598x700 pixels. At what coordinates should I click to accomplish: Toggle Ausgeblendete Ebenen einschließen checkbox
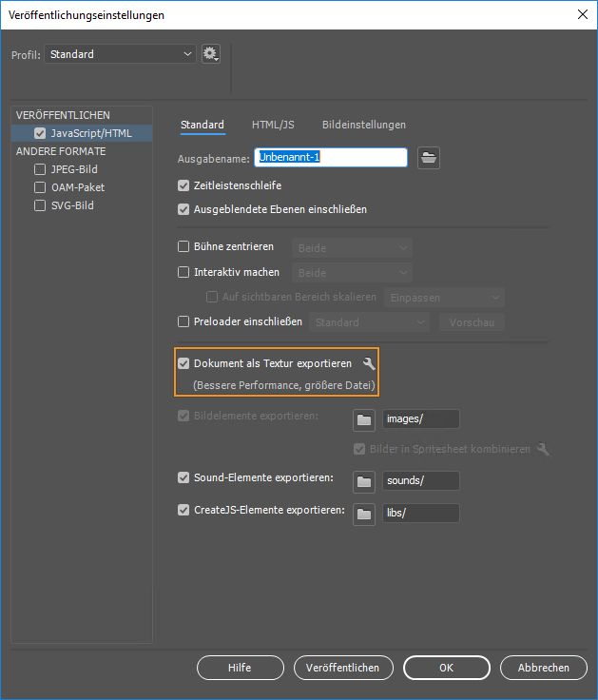click(183, 209)
